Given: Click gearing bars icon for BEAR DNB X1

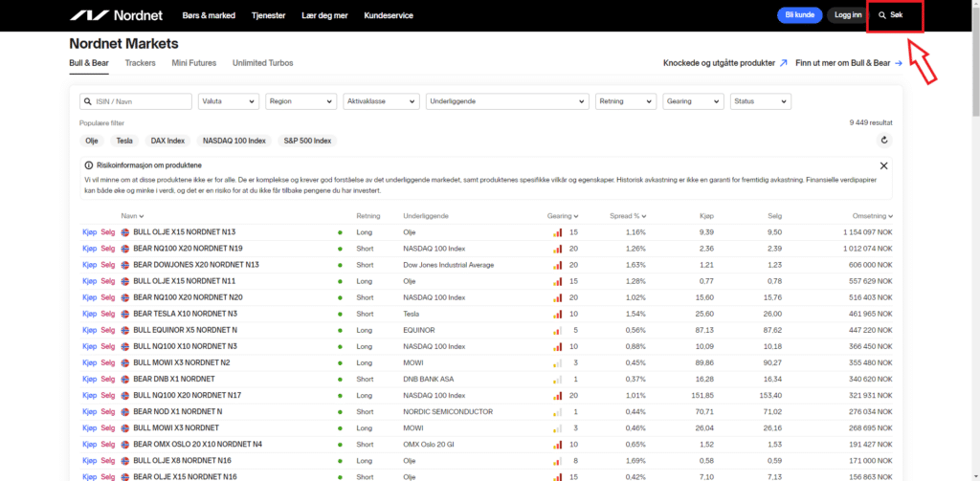Looking at the screenshot, I should tap(557, 379).
